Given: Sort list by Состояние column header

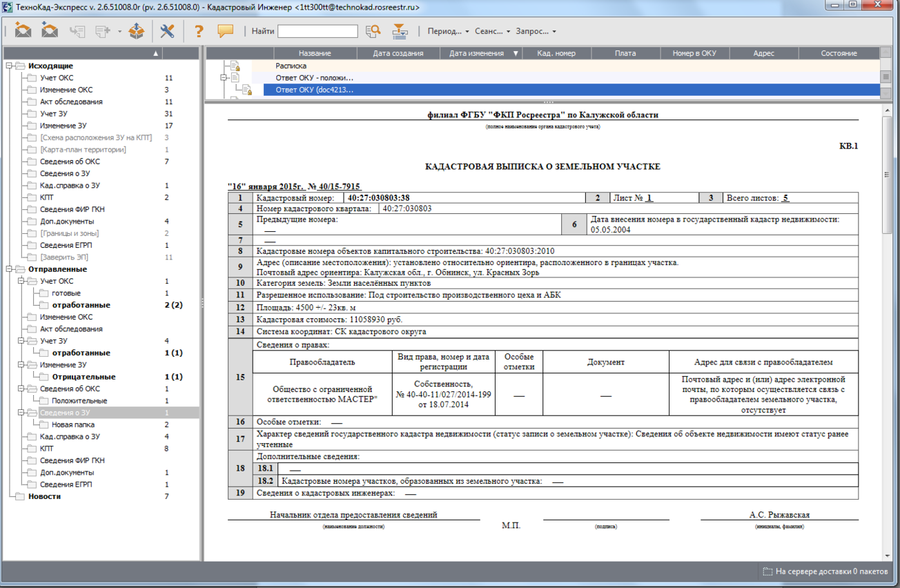Looking at the screenshot, I should point(839,53).
